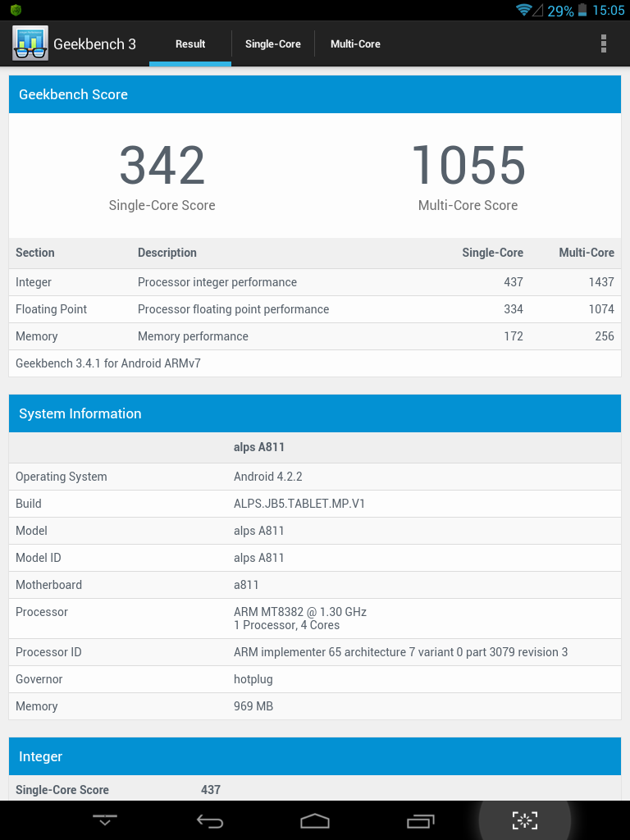The height and width of the screenshot is (840, 630).
Task: Select the Integer row in the score table
Action: (x=315, y=282)
